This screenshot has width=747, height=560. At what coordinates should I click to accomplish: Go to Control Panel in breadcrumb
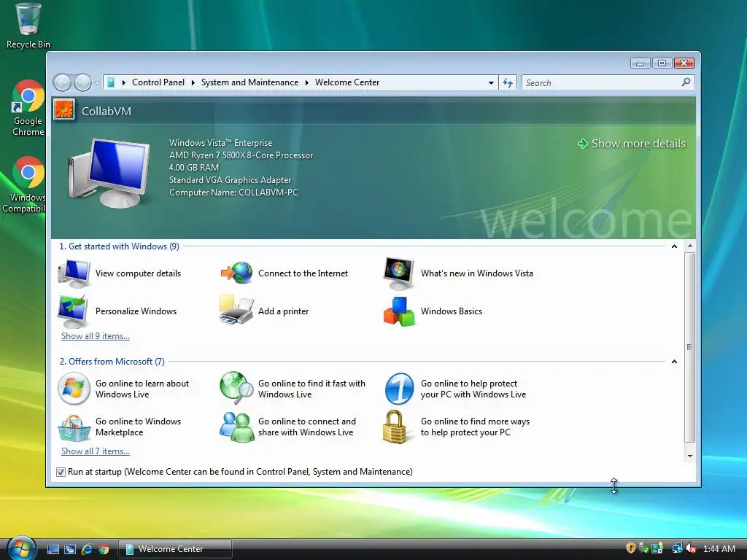click(x=158, y=82)
